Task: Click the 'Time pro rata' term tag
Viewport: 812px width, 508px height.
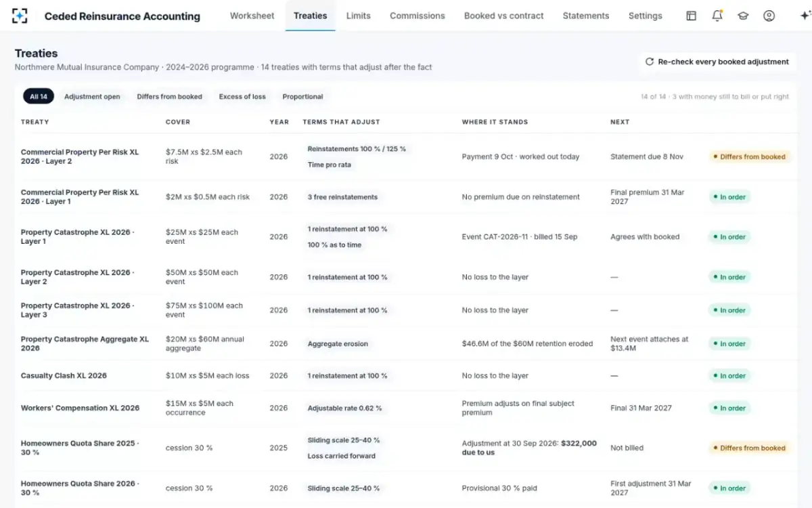Action: [x=330, y=165]
